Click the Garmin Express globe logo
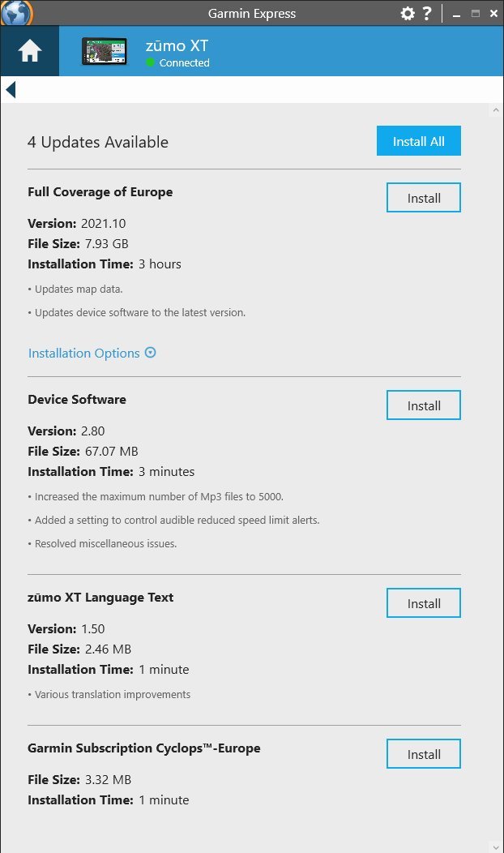 pos(16,12)
